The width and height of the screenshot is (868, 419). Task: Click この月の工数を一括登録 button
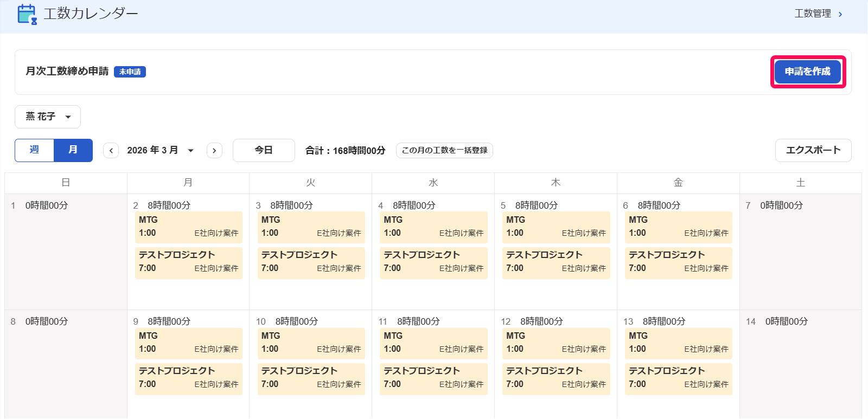[444, 150]
